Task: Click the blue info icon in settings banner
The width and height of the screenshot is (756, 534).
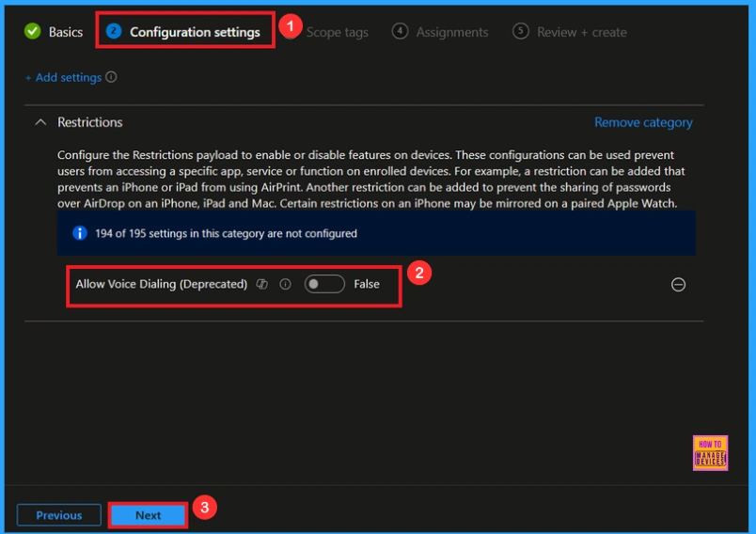Action: (x=80, y=233)
